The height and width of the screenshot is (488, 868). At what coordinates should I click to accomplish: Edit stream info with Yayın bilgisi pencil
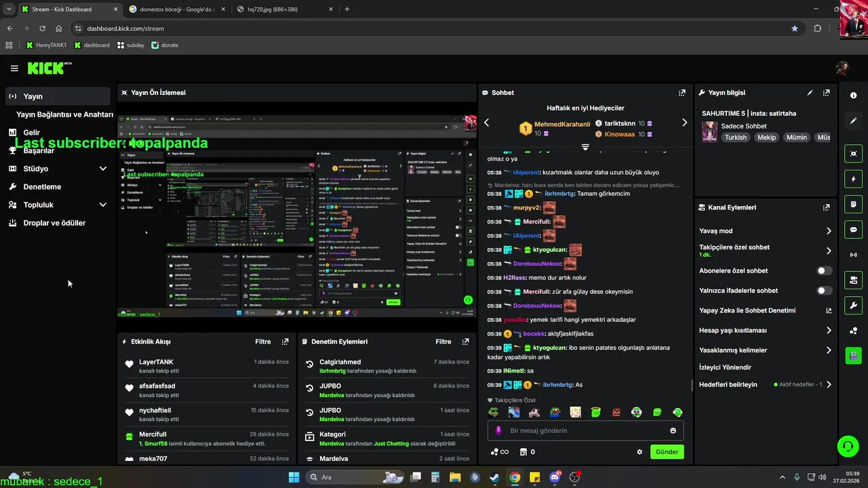click(x=810, y=93)
